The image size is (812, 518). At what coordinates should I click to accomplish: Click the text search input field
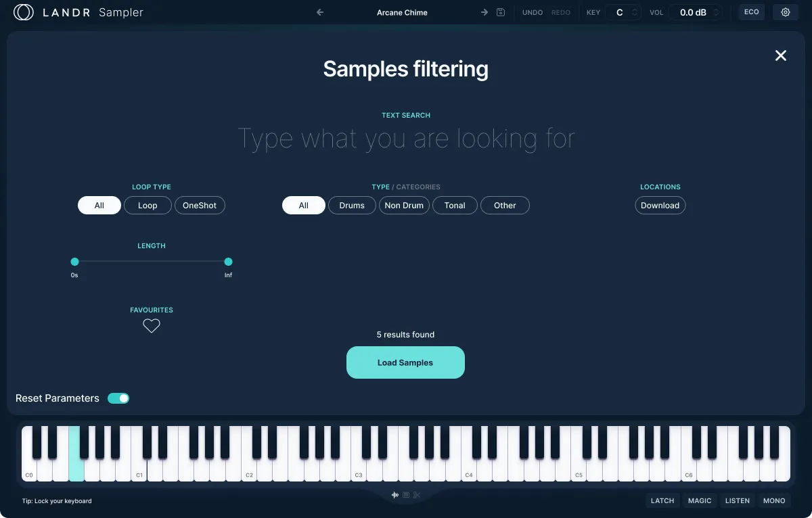406,138
